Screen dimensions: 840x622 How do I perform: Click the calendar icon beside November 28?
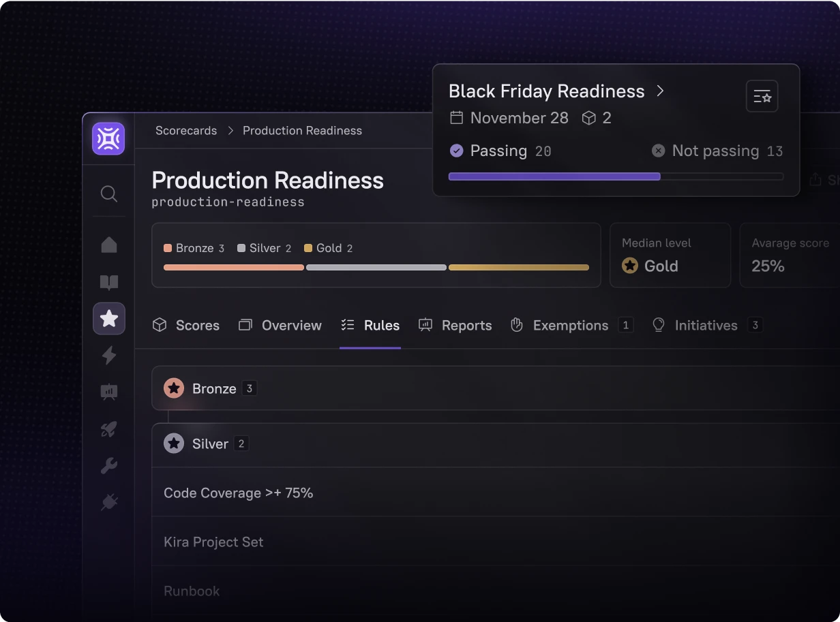tap(457, 118)
